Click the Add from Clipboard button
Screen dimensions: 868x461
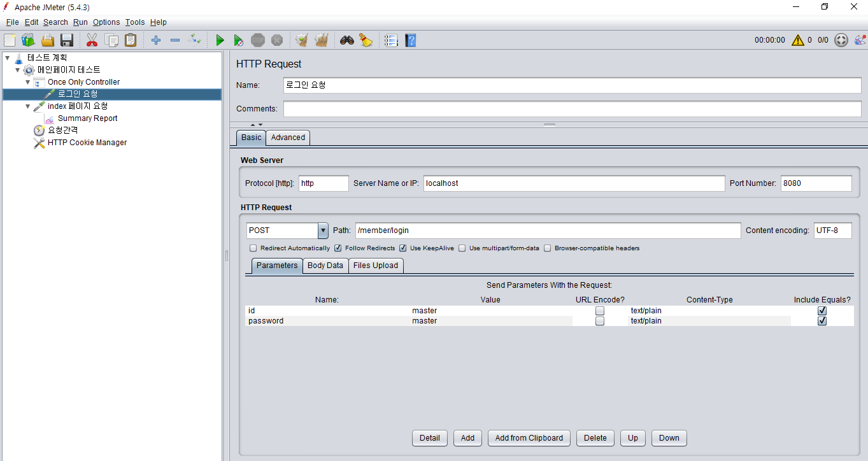pos(529,438)
